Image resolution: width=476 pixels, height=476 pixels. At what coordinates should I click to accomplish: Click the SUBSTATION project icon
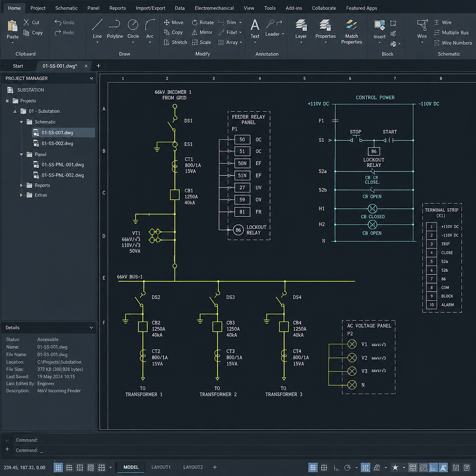click(x=10, y=90)
